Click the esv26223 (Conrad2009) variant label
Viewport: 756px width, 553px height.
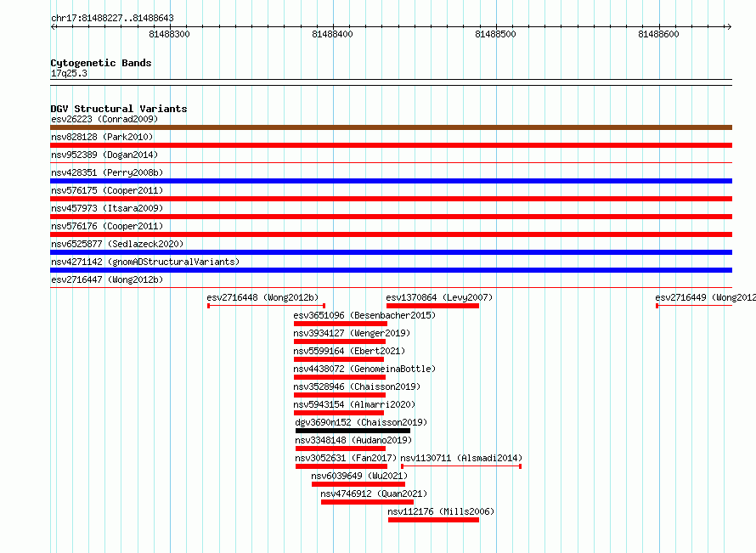click(104, 119)
